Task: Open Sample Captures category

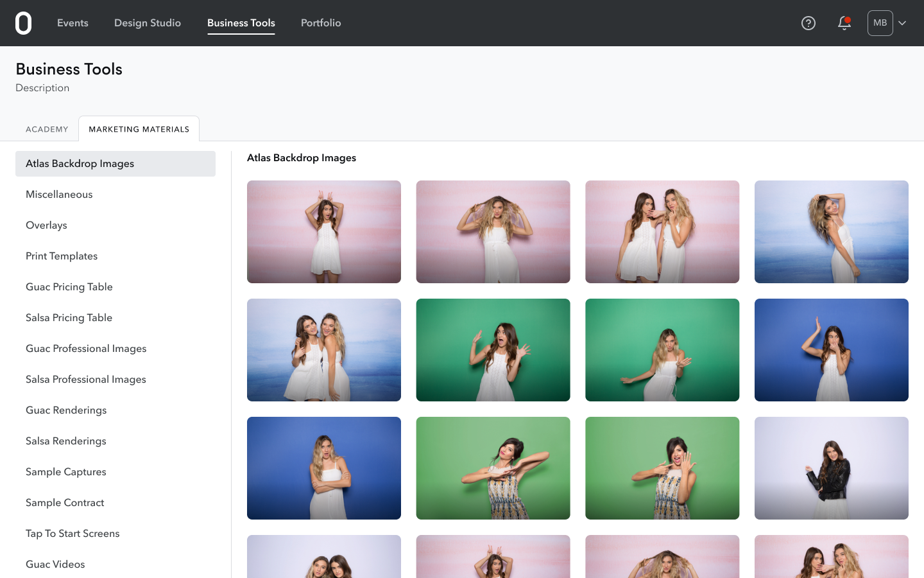Action: 116,472
